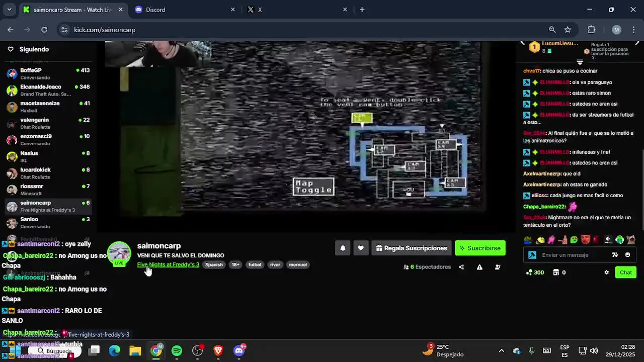
Task: Insert the pink quick emote
Action: (551, 240)
